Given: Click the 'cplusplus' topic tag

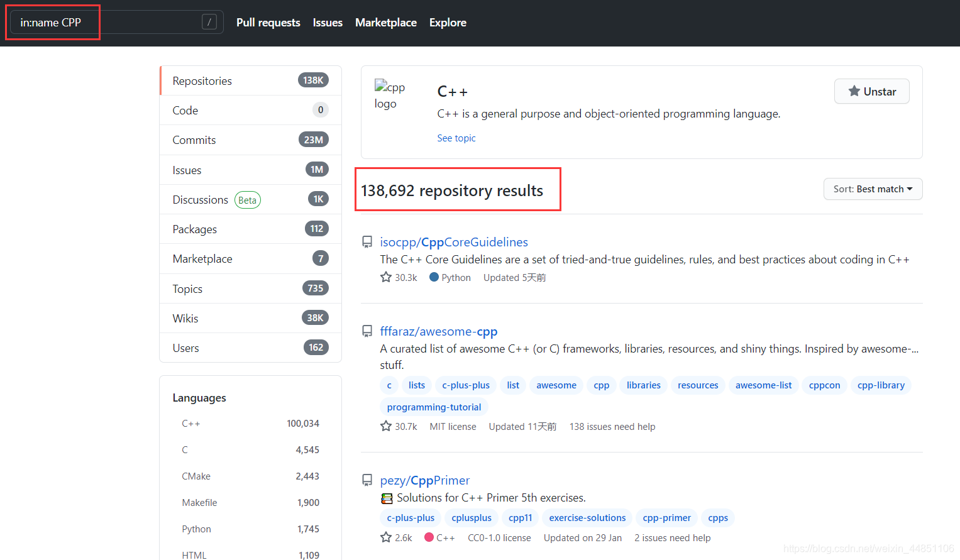Looking at the screenshot, I should [x=472, y=518].
